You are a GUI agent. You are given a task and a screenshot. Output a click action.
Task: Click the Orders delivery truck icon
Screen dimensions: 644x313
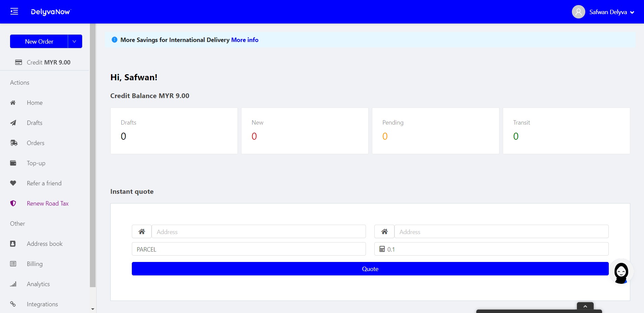click(14, 143)
